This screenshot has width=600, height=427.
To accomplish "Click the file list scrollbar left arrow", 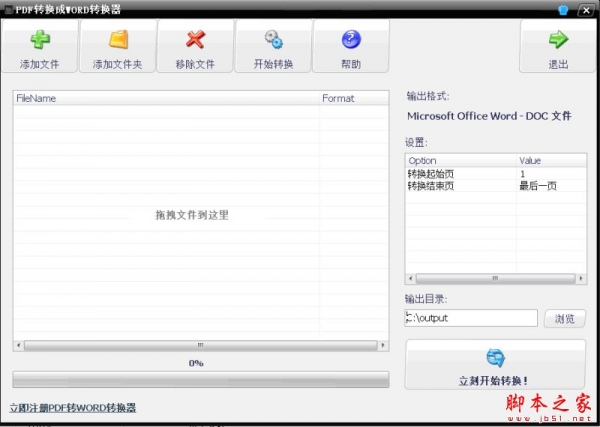I will [x=18, y=346].
